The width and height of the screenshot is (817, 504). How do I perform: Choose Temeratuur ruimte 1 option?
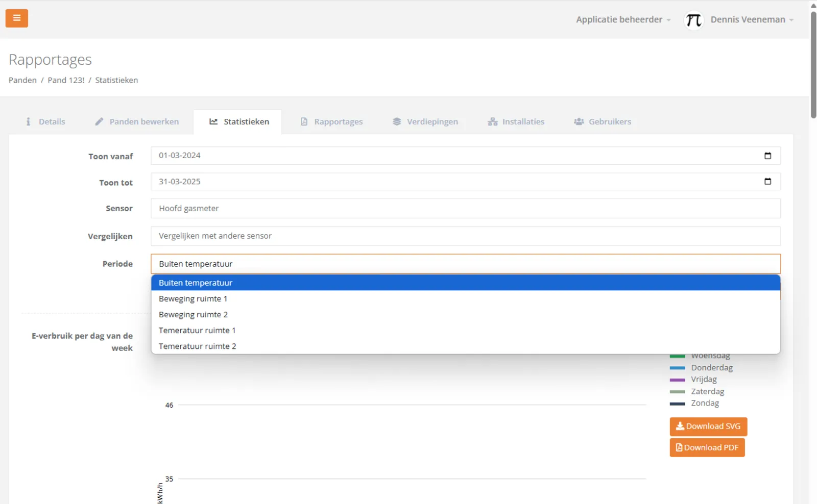(465, 330)
